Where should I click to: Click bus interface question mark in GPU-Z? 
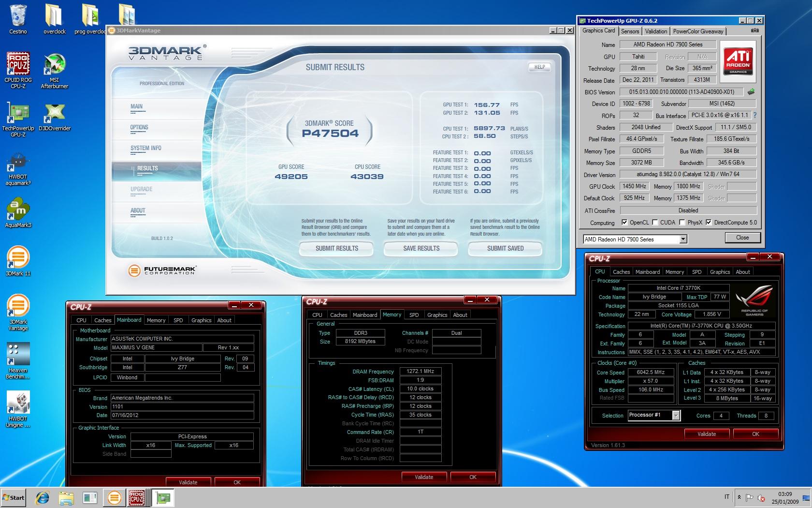(755, 116)
